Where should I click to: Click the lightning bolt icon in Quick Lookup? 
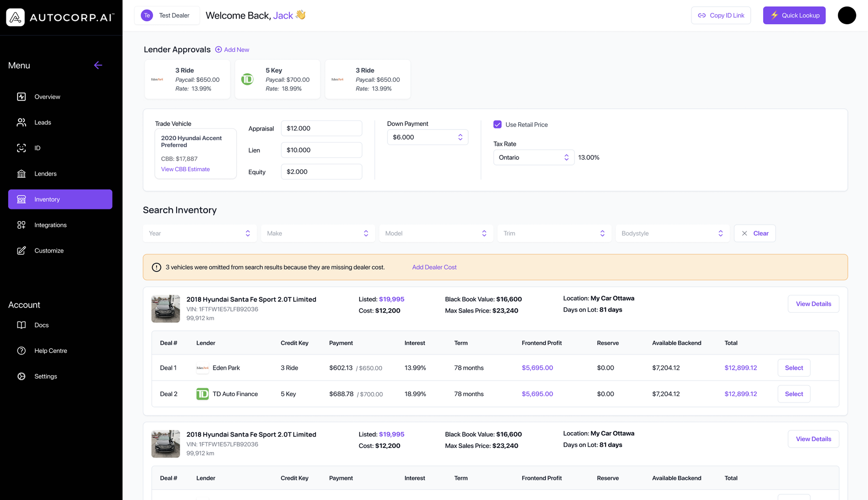click(774, 15)
